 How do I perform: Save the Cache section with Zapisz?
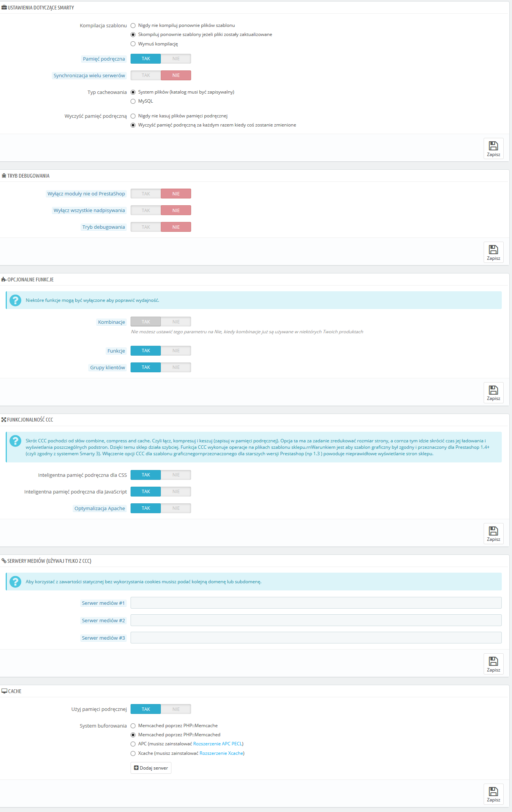(493, 794)
